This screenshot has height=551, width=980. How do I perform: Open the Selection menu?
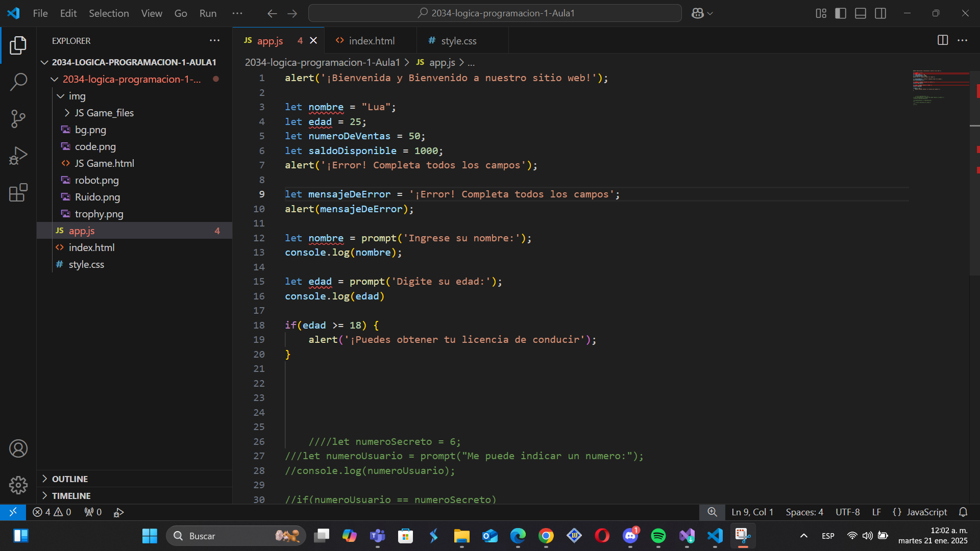[x=109, y=13]
